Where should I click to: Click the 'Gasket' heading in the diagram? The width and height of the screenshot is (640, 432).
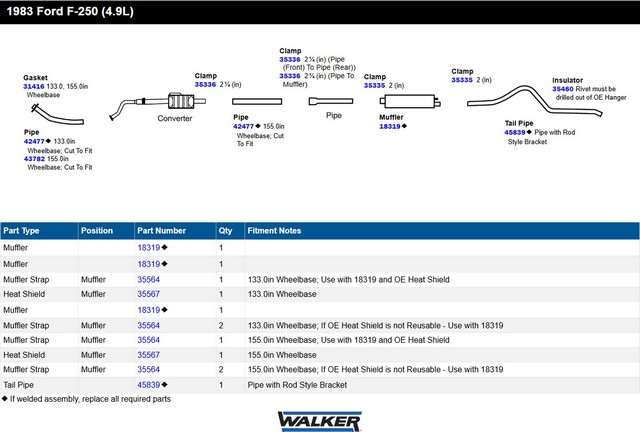pyautogui.click(x=36, y=78)
